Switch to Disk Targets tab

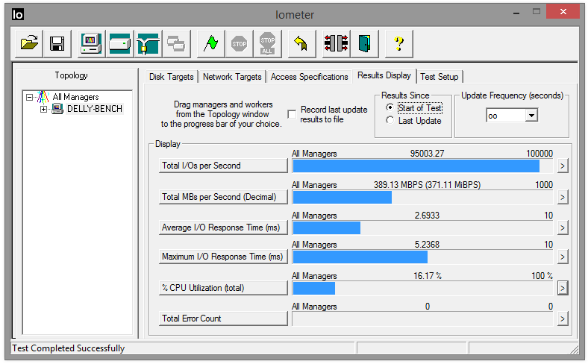[172, 77]
